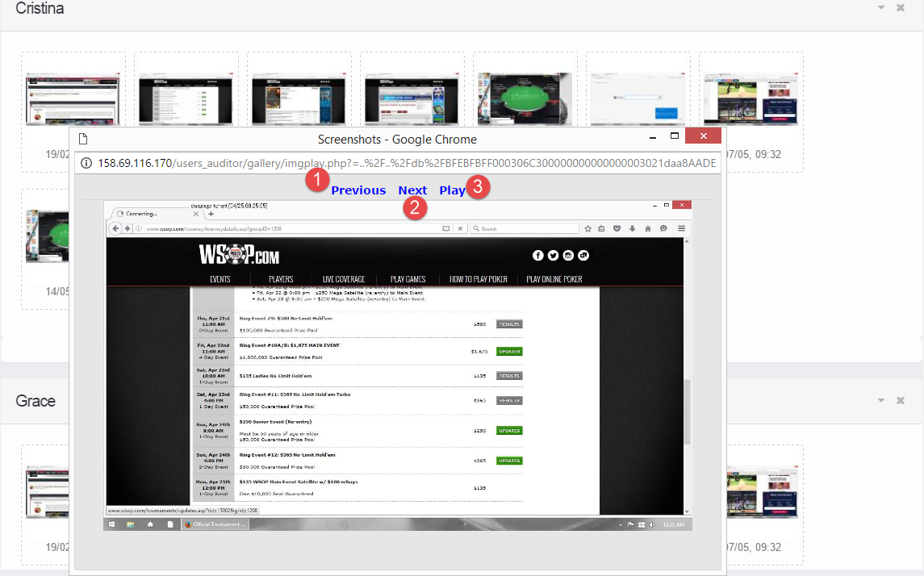Open Cristina's top-row green poker table thumbnail
The width and height of the screenshot is (924, 576).
pyautogui.click(x=525, y=99)
